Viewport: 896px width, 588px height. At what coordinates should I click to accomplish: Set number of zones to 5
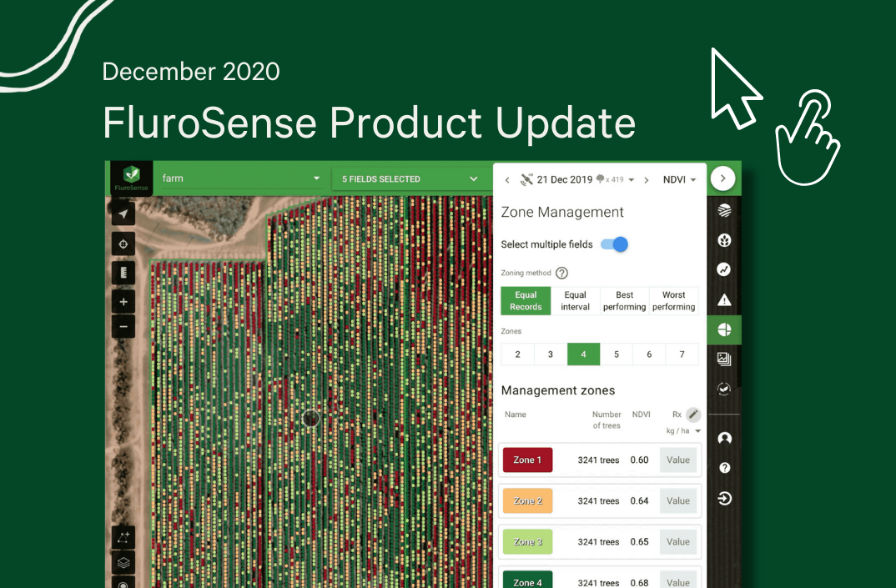click(x=617, y=354)
